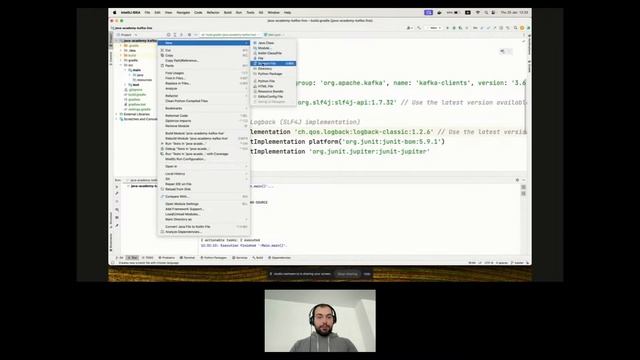Open the Tools menu in macOS menu bar

pyautogui.click(x=251, y=13)
